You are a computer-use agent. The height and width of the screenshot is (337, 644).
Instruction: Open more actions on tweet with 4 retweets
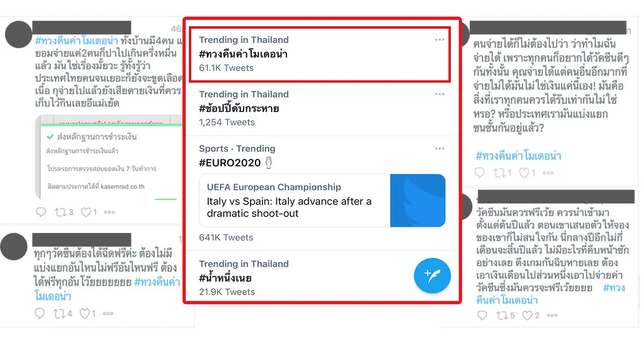(109, 313)
